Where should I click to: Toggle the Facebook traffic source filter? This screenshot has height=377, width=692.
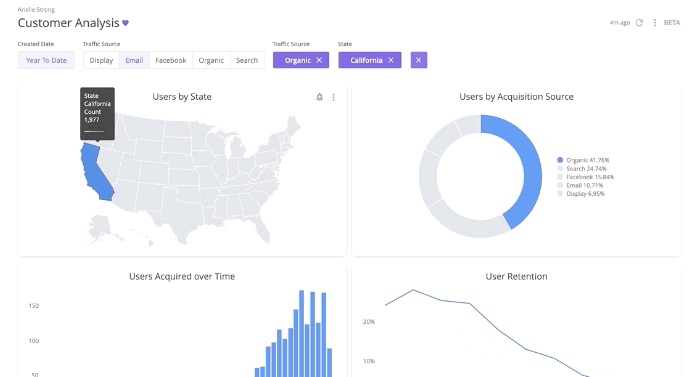(x=171, y=60)
